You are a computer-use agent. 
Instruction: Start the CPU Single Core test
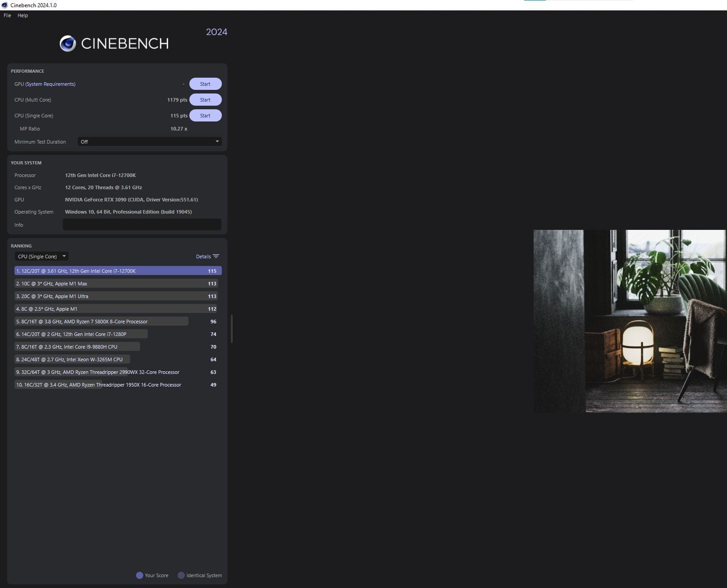(x=205, y=116)
